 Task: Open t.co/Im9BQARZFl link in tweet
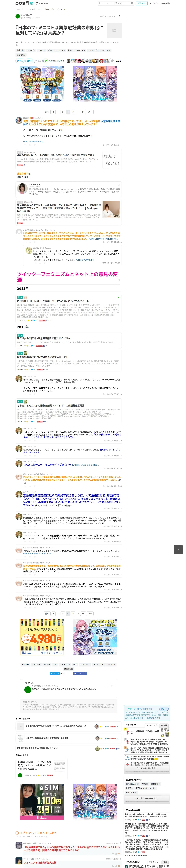(85, 260)
